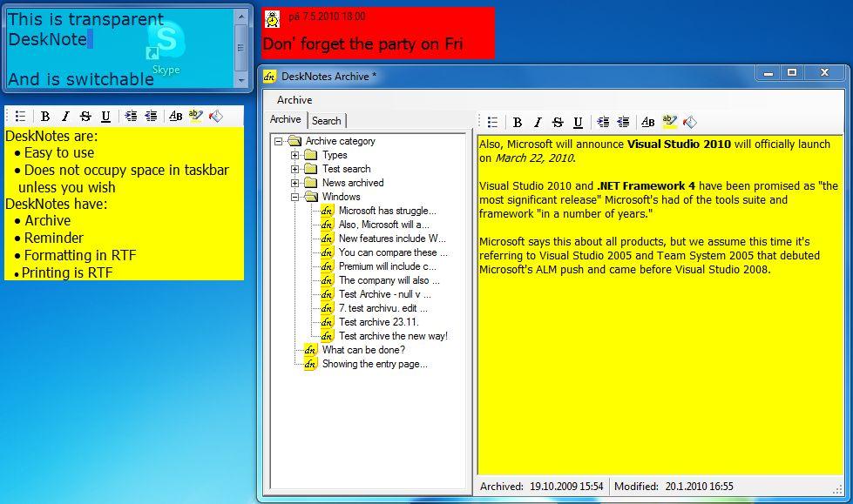Expand the News archived folder
Image resolution: width=853 pixels, height=504 pixels.
point(294,183)
